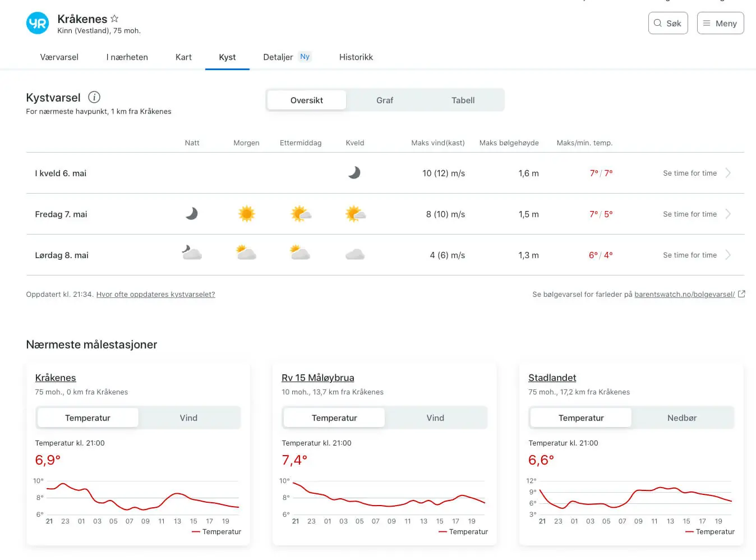Open the Søk search button
Screen dimensions: 756x560
667,24
